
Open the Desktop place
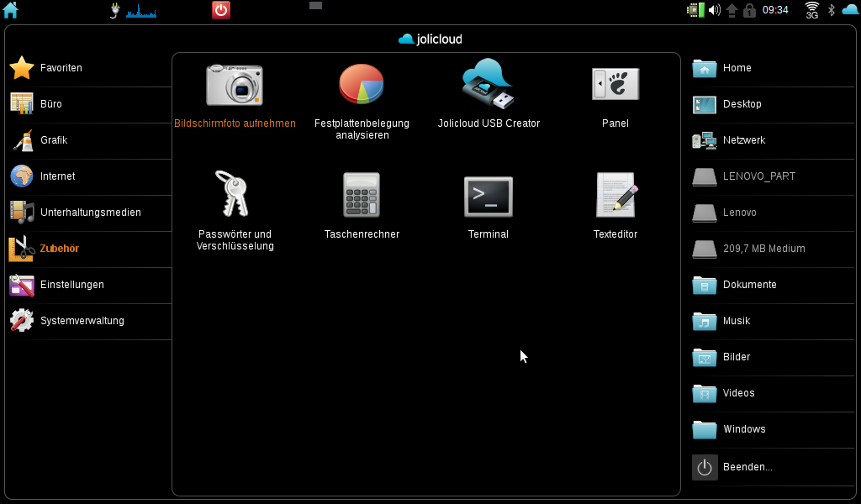pos(773,104)
